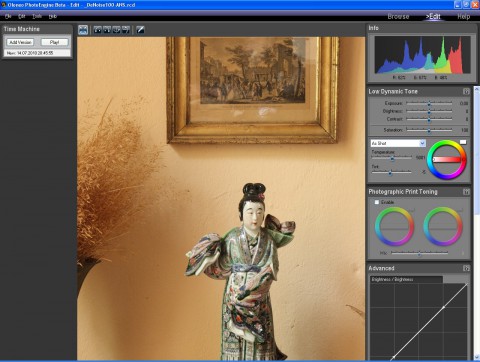The image size is (480, 362).
Task: Click the RGB histogram in Info panel
Action: point(422,55)
